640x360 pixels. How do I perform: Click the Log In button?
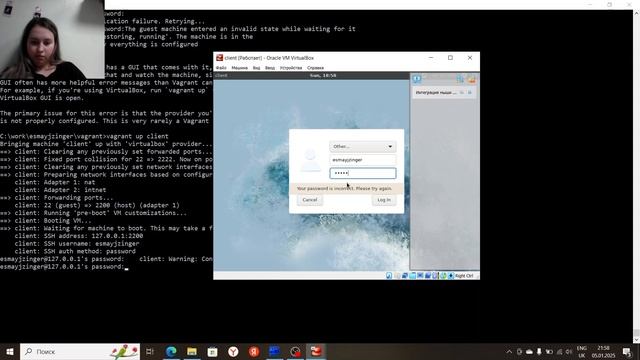(x=384, y=200)
